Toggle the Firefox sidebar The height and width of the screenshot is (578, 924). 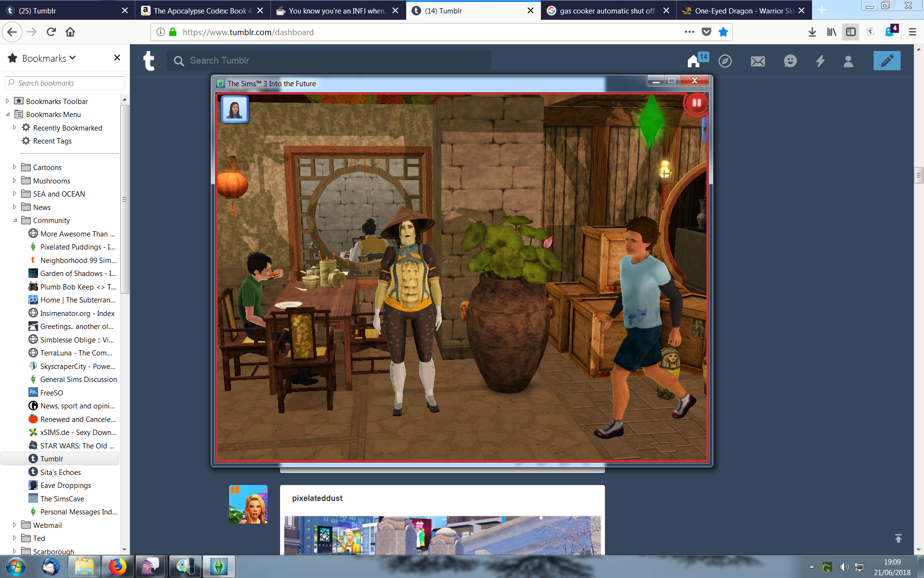coord(851,32)
